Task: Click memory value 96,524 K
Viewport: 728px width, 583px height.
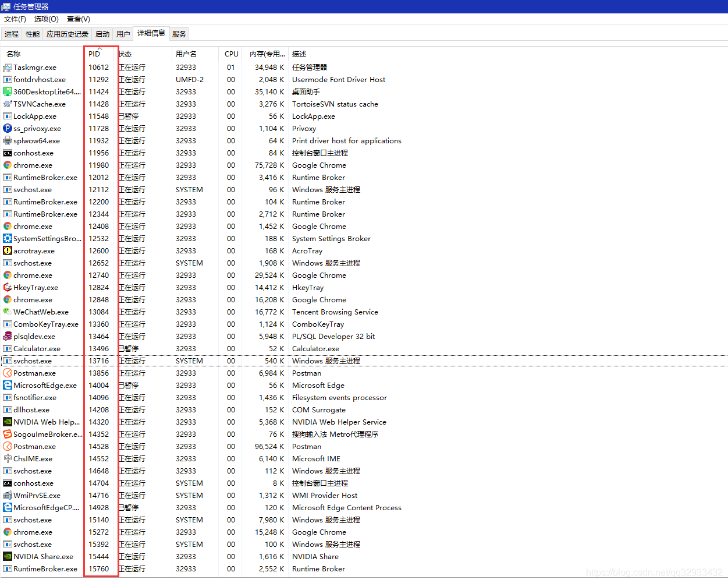Action: (x=269, y=447)
